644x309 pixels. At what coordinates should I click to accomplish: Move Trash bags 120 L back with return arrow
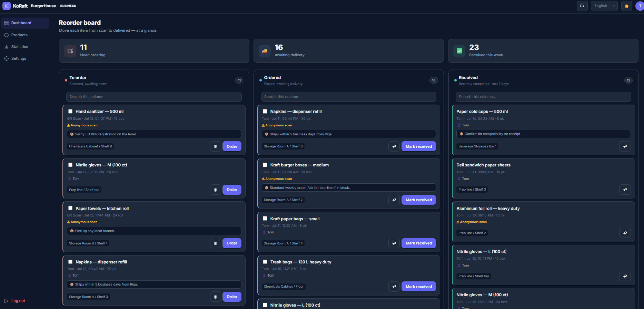[x=394, y=287]
